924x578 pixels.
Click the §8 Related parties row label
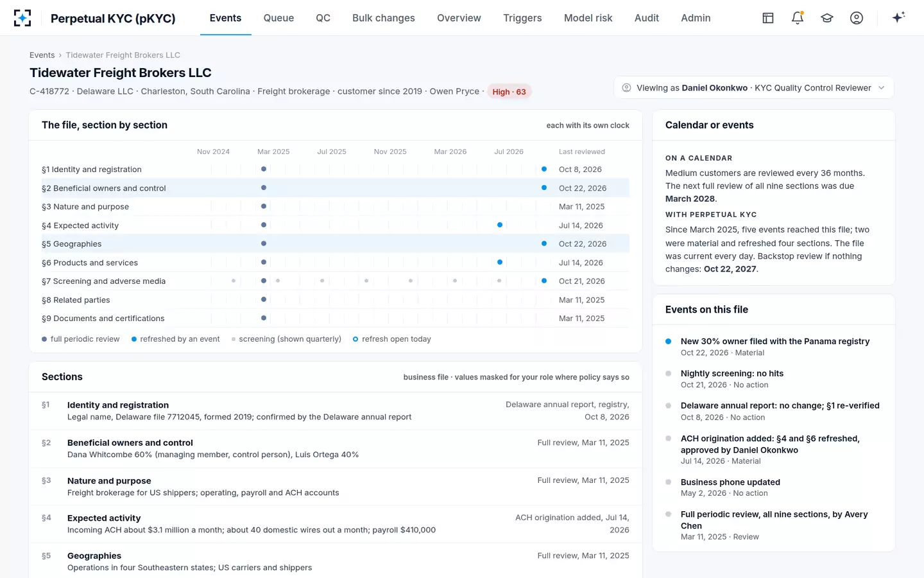coord(76,300)
